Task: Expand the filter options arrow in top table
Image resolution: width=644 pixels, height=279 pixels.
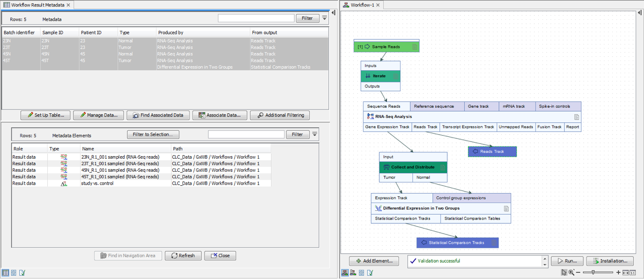Action: pyautogui.click(x=325, y=18)
